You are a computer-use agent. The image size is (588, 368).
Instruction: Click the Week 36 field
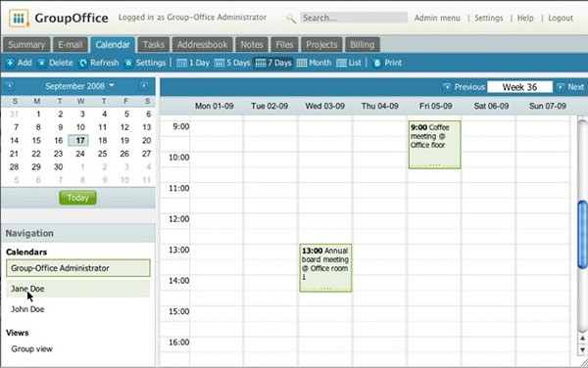pos(519,87)
